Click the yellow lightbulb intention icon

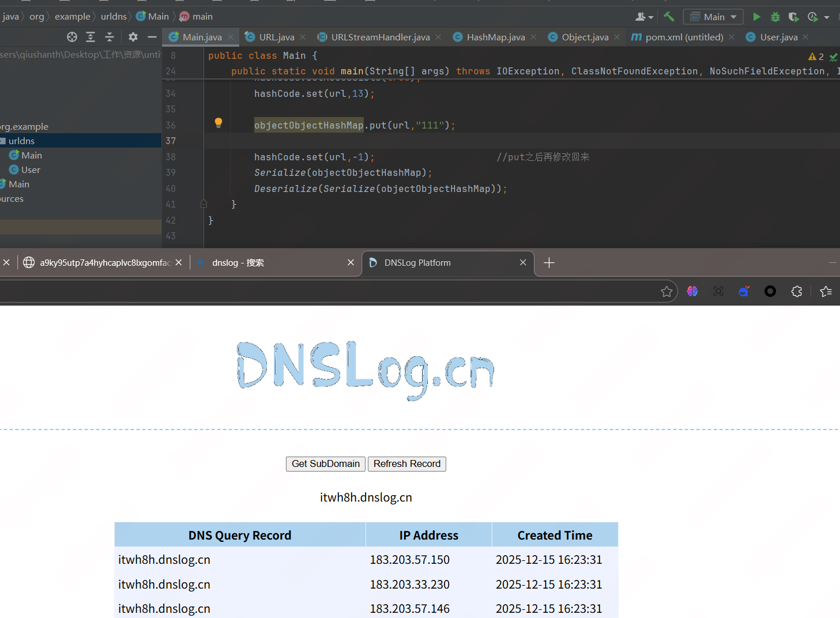tap(219, 123)
